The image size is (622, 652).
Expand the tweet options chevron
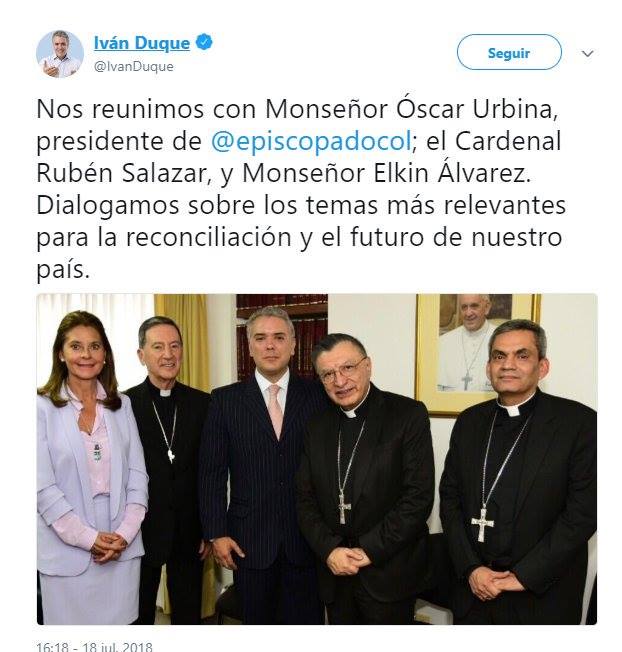pos(587,53)
